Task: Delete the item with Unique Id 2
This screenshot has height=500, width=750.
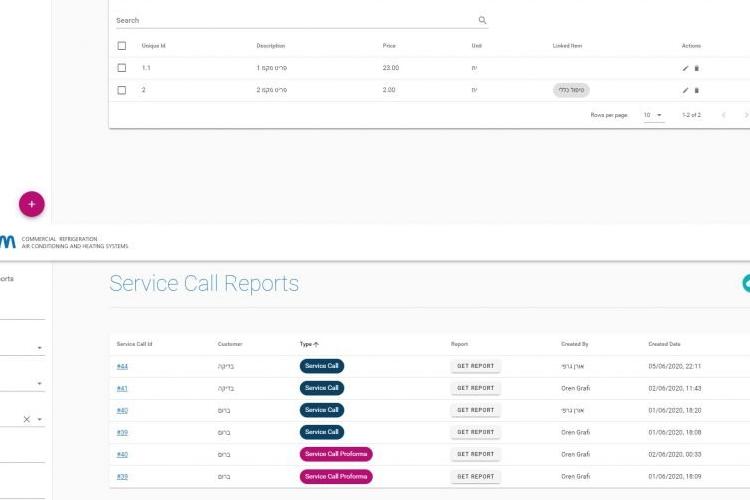Action: (x=696, y=90)
